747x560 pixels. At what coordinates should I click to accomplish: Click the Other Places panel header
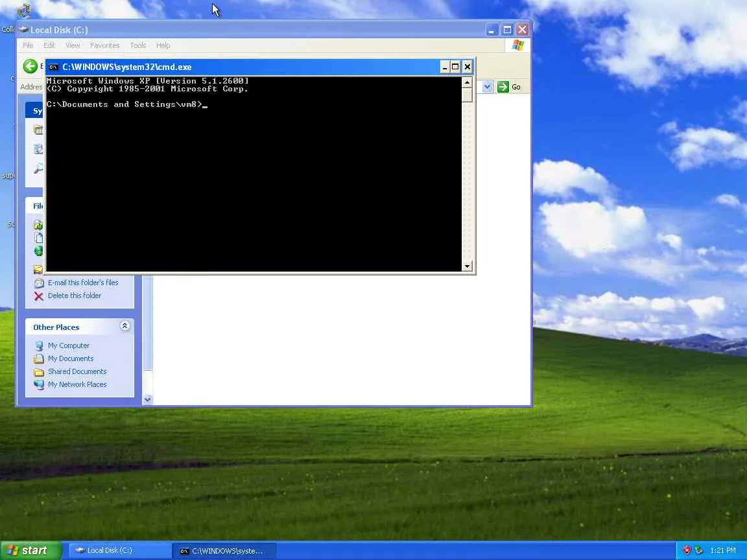80,327
